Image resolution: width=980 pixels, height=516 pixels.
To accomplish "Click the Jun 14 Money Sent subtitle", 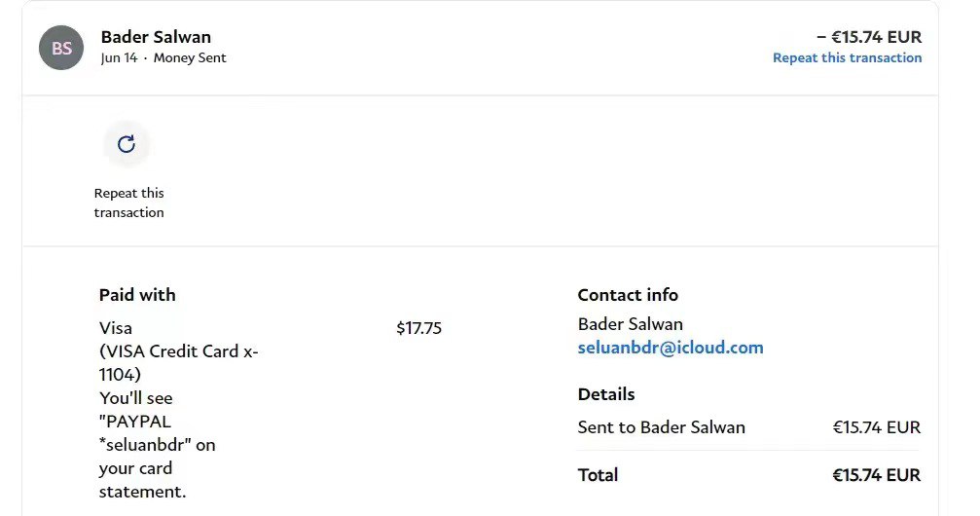I will [163, 57].
